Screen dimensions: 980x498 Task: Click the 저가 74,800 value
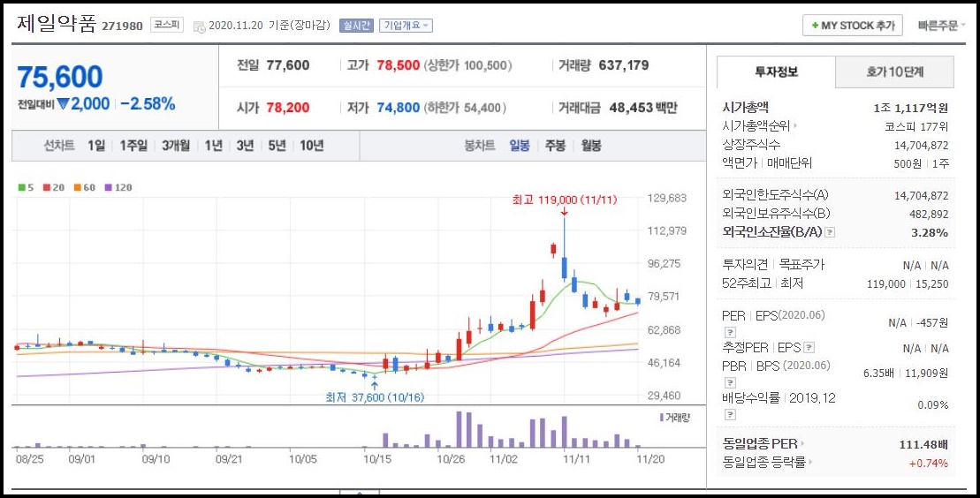pyautogui.click(x=399, y=108)
